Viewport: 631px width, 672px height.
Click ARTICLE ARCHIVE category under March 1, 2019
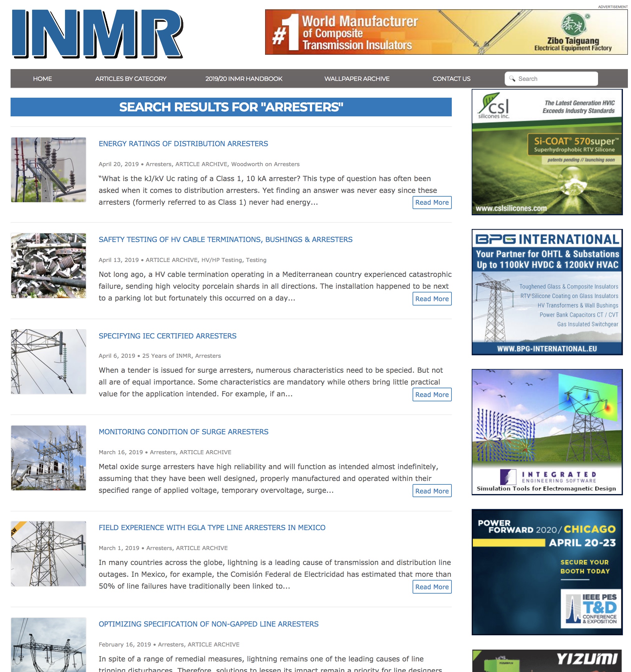click(x=202, y=548)
